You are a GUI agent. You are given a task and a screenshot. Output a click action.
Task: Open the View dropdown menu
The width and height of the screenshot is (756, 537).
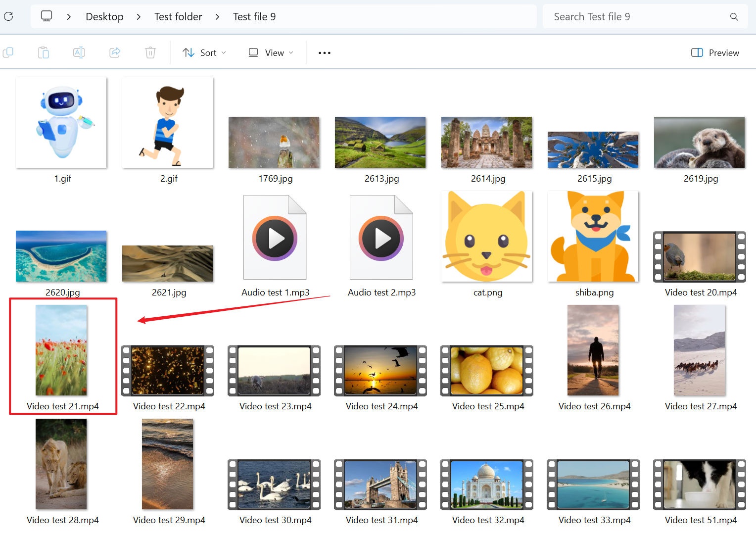coord(271,53)
